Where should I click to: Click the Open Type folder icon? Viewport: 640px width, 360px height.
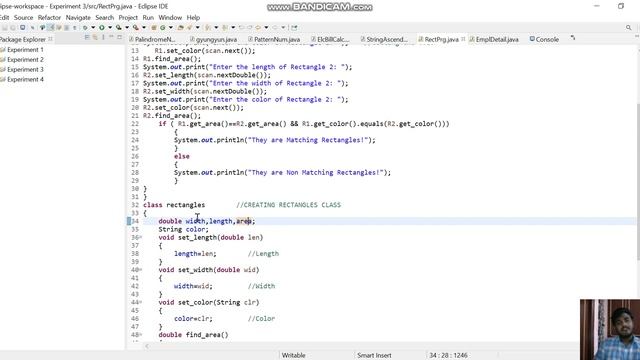point(180,28)
